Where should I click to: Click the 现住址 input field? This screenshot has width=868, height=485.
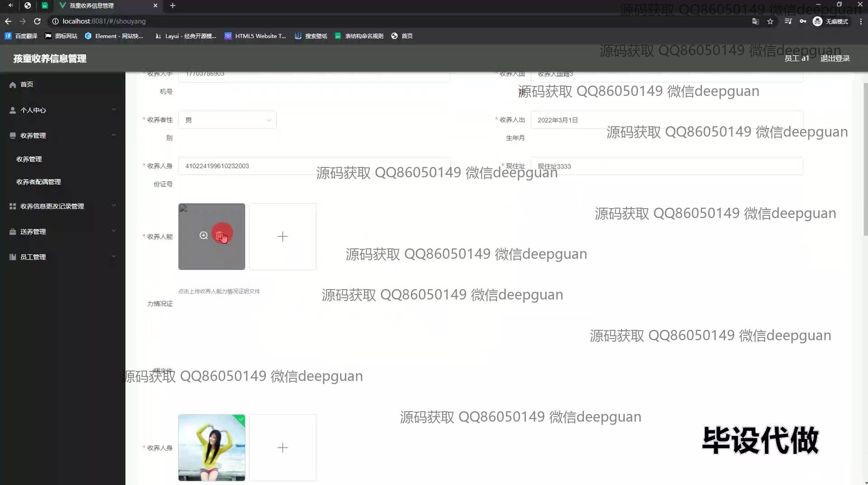coord(667,166)
